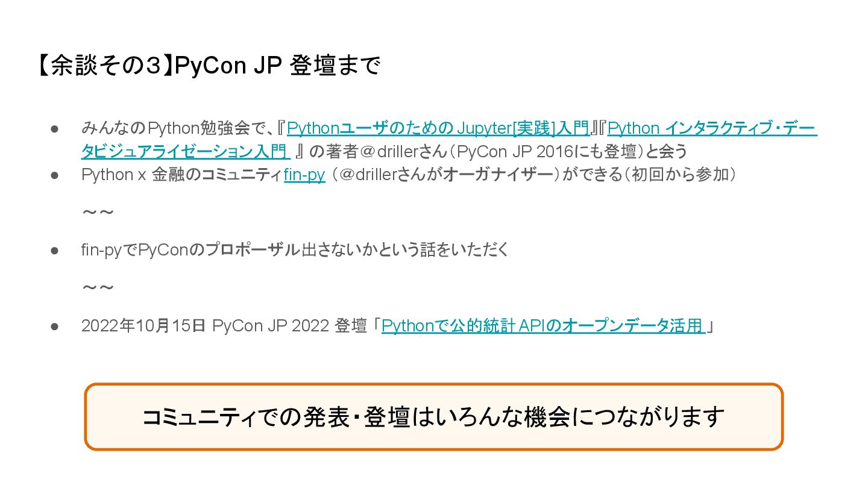Screen dimensions: 868x488
Task: Click the bullet before '2022年10月15日'
Action: (x=54, y=326)
